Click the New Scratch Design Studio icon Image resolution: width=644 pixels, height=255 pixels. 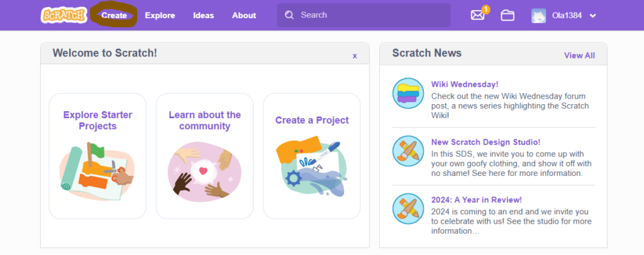pyautogui.click(x=408, y=151)
